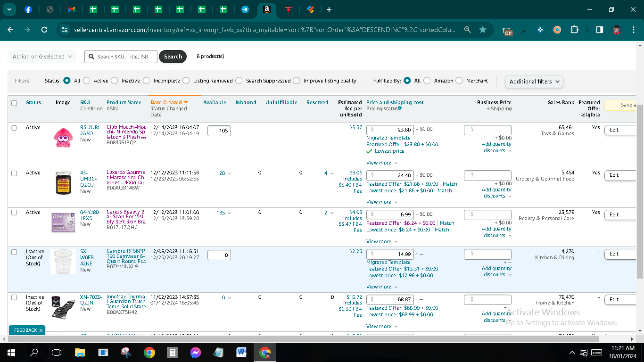Click the zoom magnifier icon in address bar
Image resolution: width=644 pixels, height=362 pixels.
467,30
